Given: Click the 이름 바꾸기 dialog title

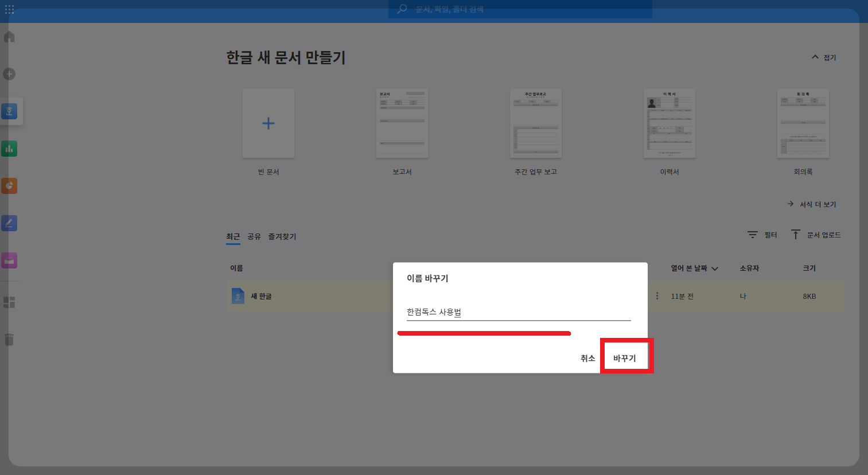Looking at the screenshot, I should pyautogui.click(x=427, y=278).
